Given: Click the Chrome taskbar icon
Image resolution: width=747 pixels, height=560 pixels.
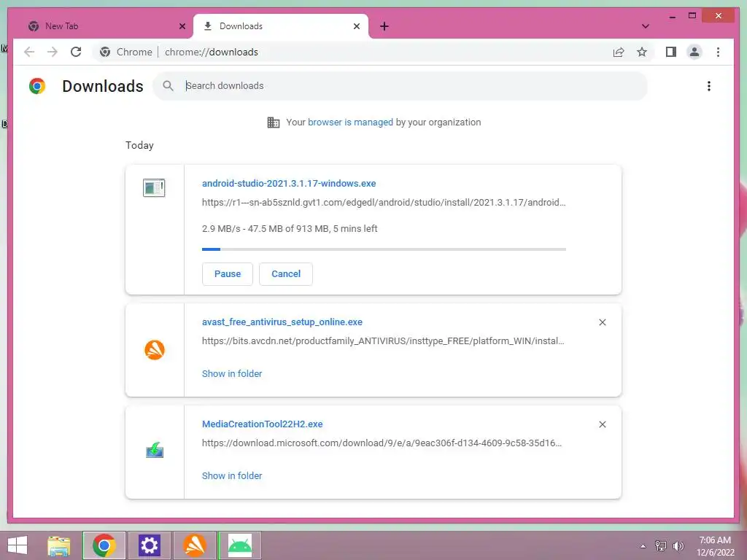Looking at the screenshot, I should tap(104, 545).
